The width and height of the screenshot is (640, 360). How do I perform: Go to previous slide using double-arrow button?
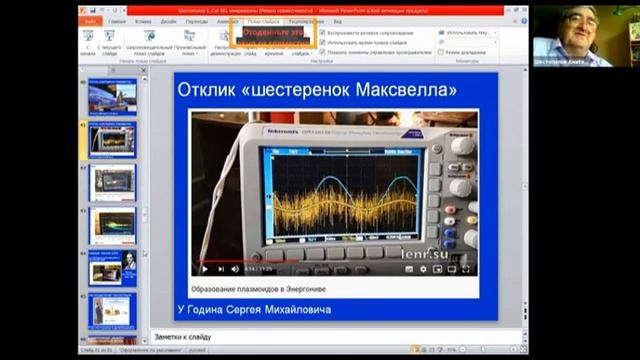(x=525, y=311)
